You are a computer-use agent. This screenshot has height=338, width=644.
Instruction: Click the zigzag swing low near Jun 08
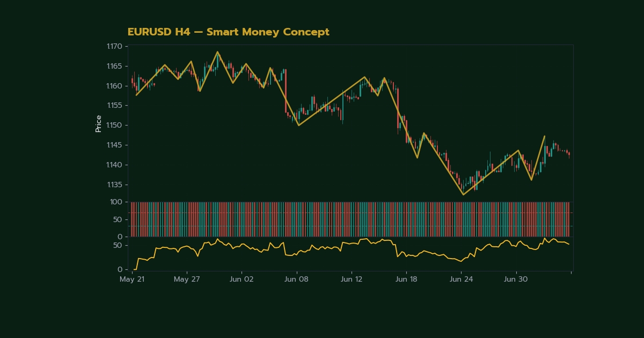click(x=298, y=125)
